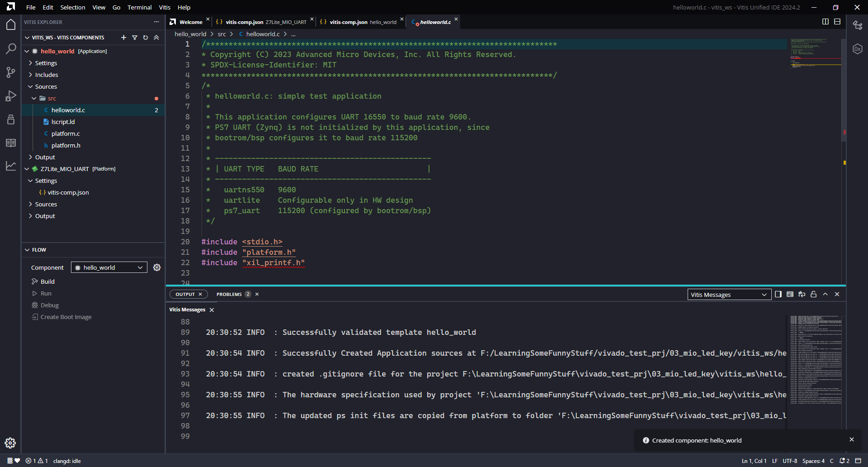Open the examples book icon in activity bar

pos(11,143)
